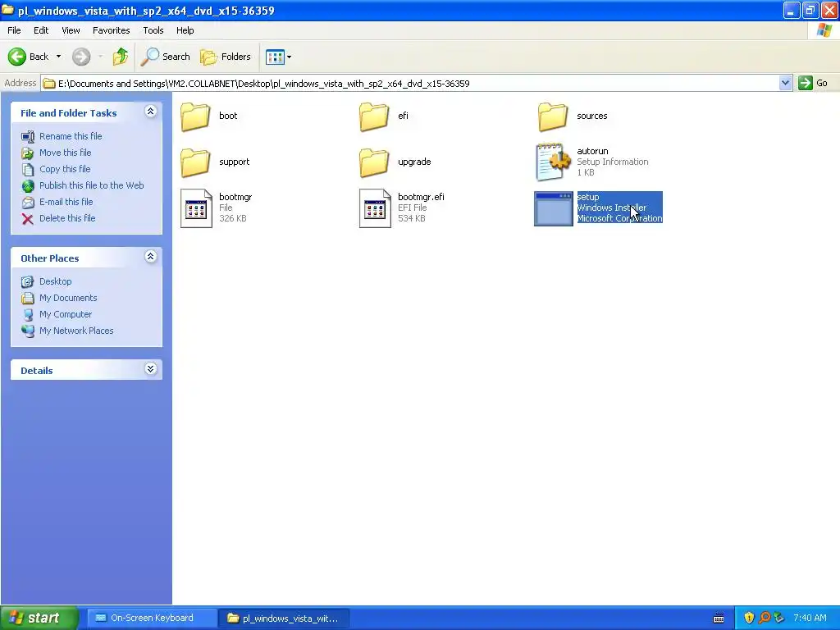Click the My Network Places icon
The height and width of the screenshot is (630, 840).
pyautogui.click(x=28, y=331)
